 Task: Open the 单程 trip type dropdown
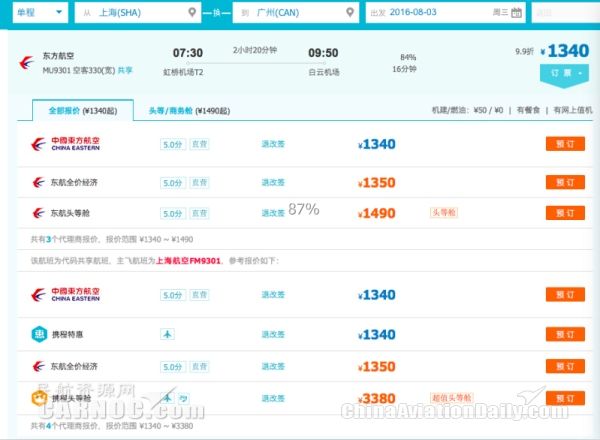[x=40, y=12]
